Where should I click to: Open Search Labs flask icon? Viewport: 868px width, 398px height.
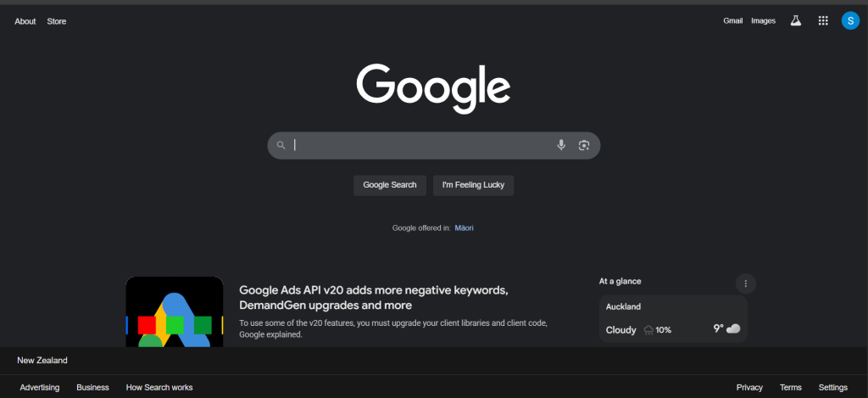(795, 21)
